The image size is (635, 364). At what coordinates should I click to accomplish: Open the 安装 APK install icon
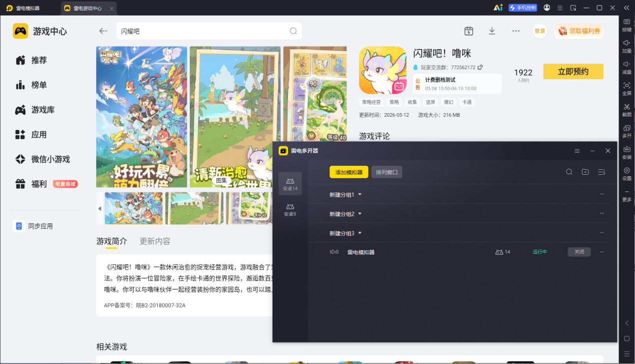pos(626,152)
